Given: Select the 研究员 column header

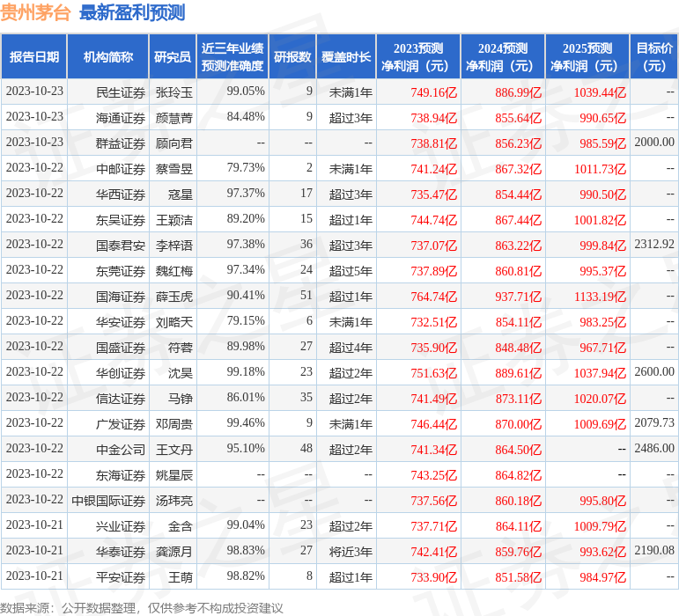Looking at the screenshot, I should tap(173, 56).
